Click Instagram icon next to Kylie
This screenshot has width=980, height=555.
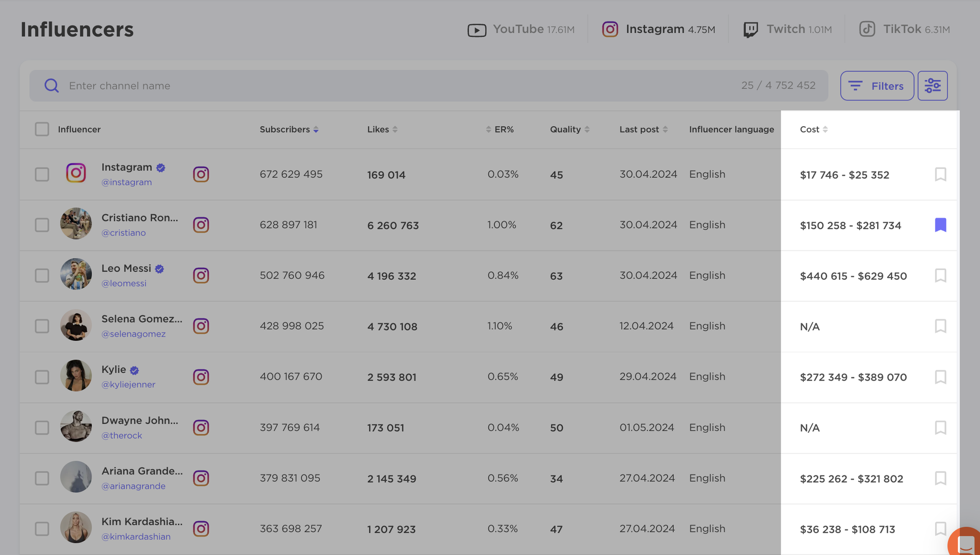(201, 377)
